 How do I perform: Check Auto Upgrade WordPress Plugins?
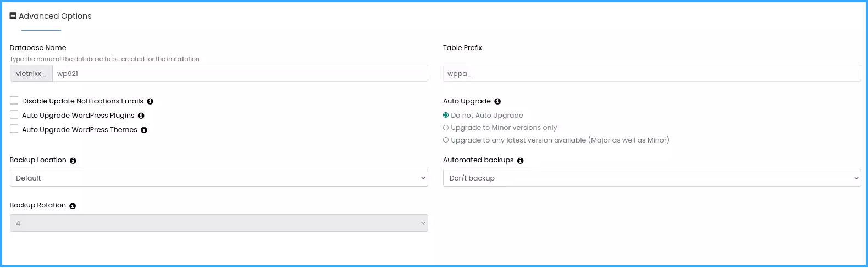tap(14, 115)
